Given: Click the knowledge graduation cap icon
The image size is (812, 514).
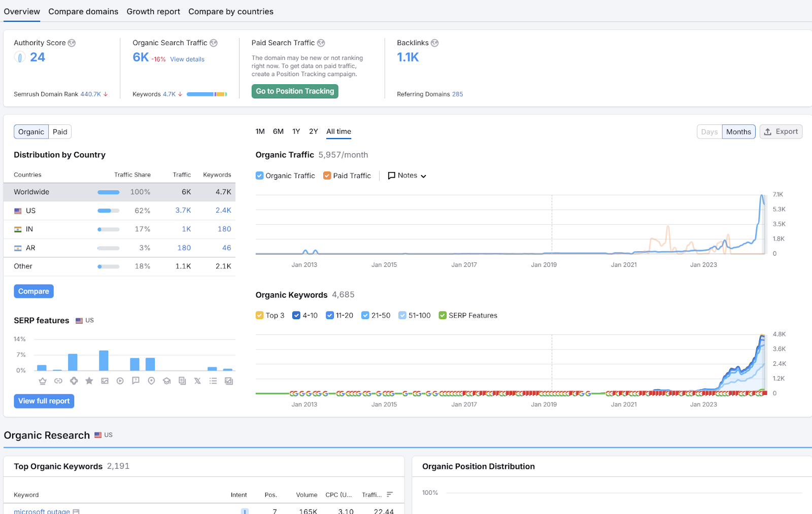Looking at the screenshot, I should pyautogui.click(x=166, y=381).
